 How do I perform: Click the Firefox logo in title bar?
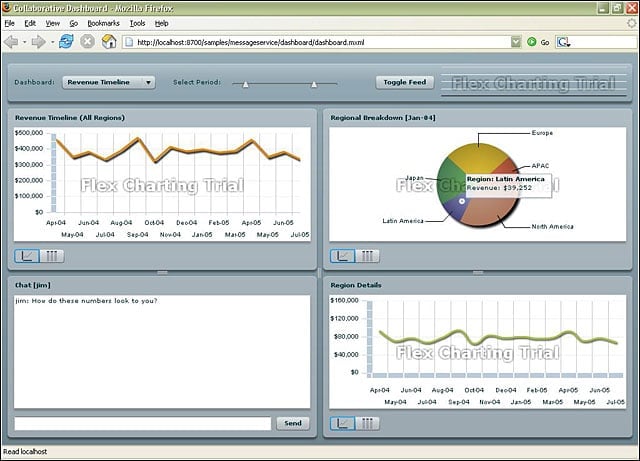coord(7,7)
